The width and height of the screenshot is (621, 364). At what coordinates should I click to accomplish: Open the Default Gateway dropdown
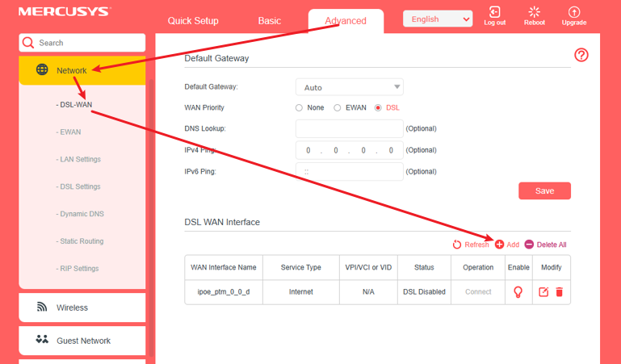(x=350, y=87)
